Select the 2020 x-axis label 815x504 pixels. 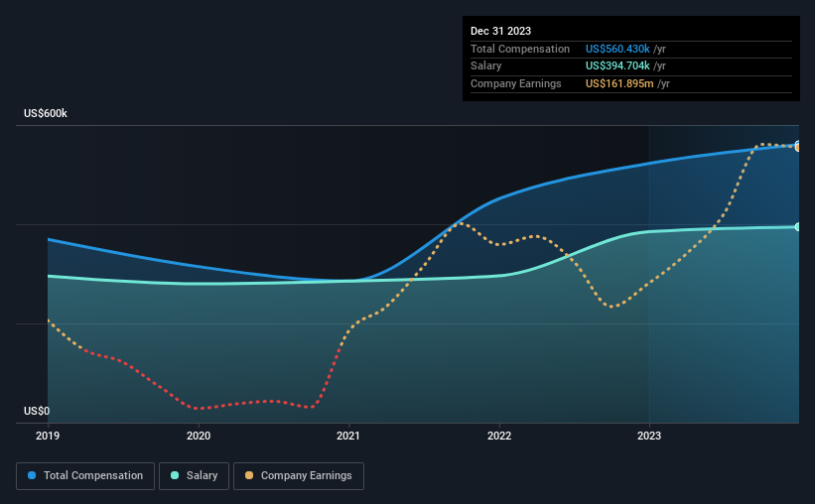click(199, 436)
